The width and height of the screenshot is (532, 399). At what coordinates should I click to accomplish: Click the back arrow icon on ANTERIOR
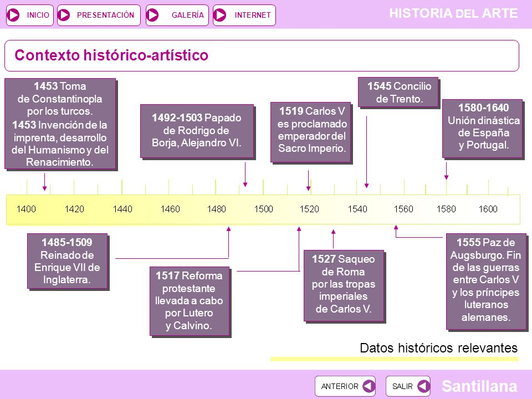tap(369, 386)
